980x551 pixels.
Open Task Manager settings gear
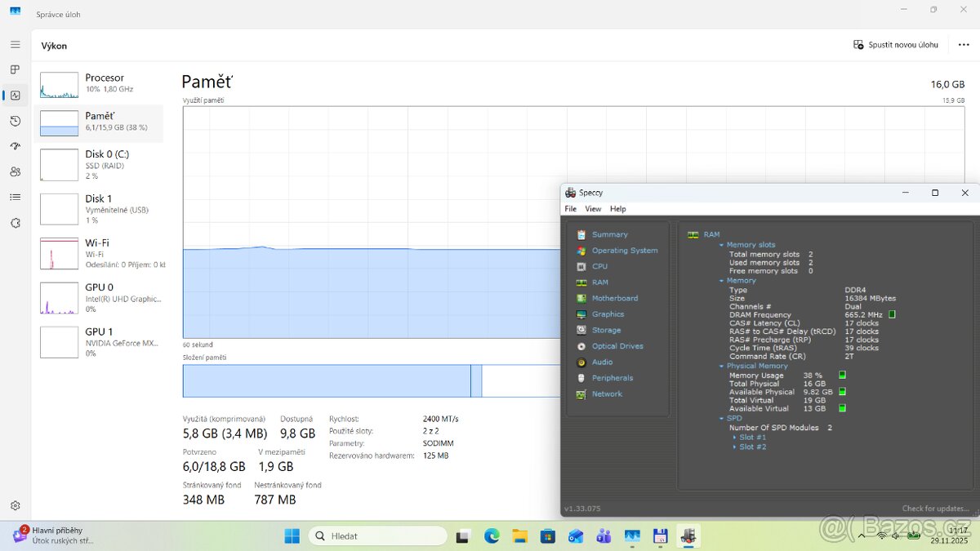(15, 506)
